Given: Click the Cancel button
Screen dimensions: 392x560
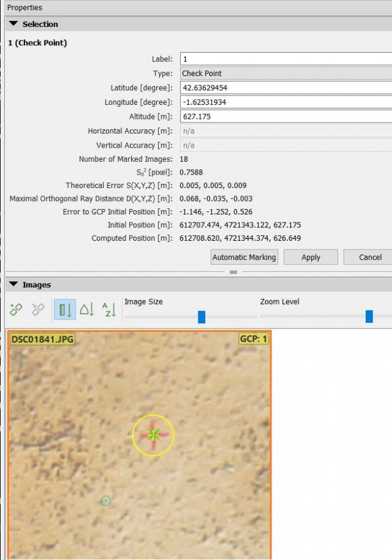Looking at the screenshot, I should (x=367, y=257).
